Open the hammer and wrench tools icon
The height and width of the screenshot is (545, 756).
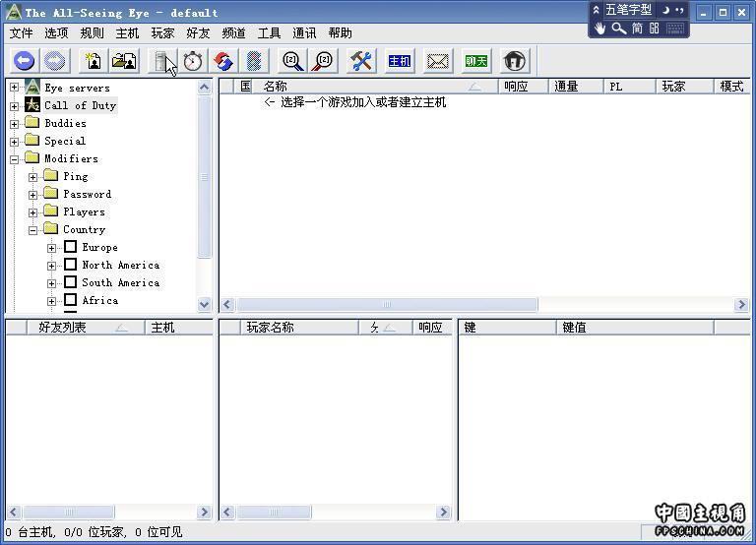pyautogui.click(x=361, y=61)
